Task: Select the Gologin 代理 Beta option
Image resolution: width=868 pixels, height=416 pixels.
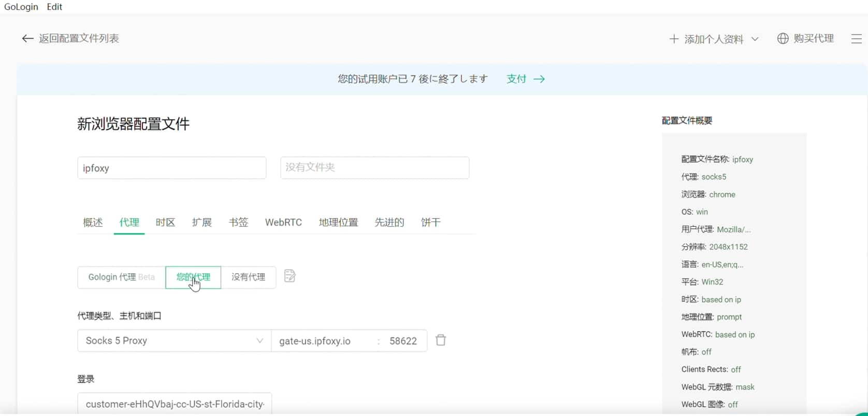Action: (122, 277)
